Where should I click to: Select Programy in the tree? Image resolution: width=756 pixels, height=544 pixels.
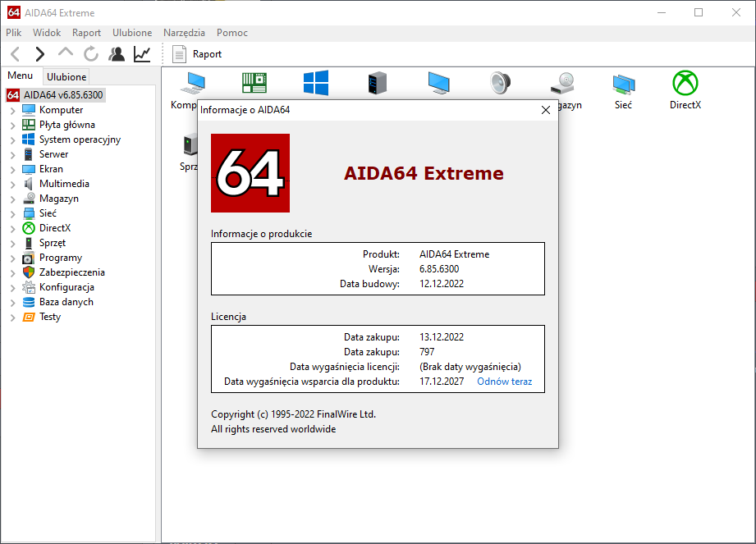pos(61,258)
